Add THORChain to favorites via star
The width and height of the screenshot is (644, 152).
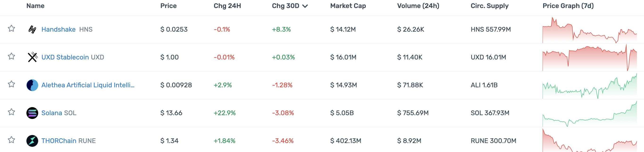pos(11,140)
